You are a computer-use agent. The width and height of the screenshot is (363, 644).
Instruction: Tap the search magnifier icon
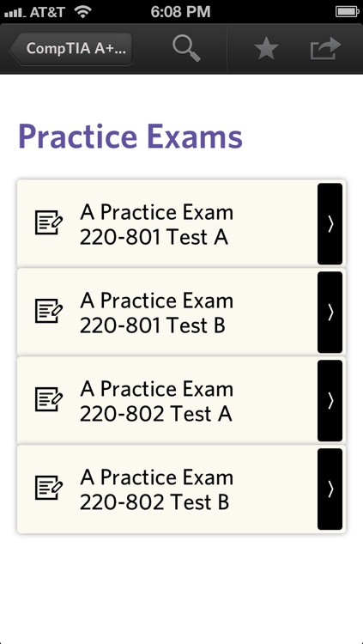[x=186, y=48]
